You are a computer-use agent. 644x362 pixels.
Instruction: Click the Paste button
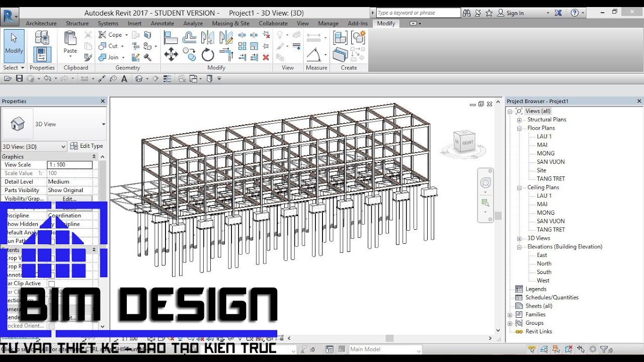coord(70,43)
